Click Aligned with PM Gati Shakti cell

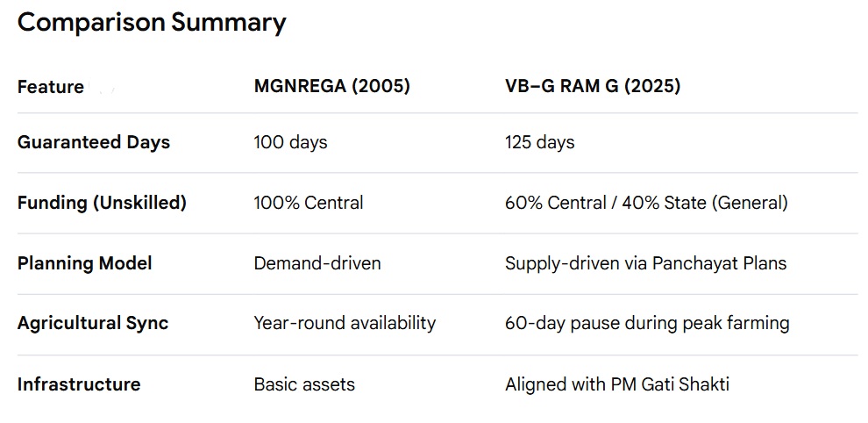point(617,384)
